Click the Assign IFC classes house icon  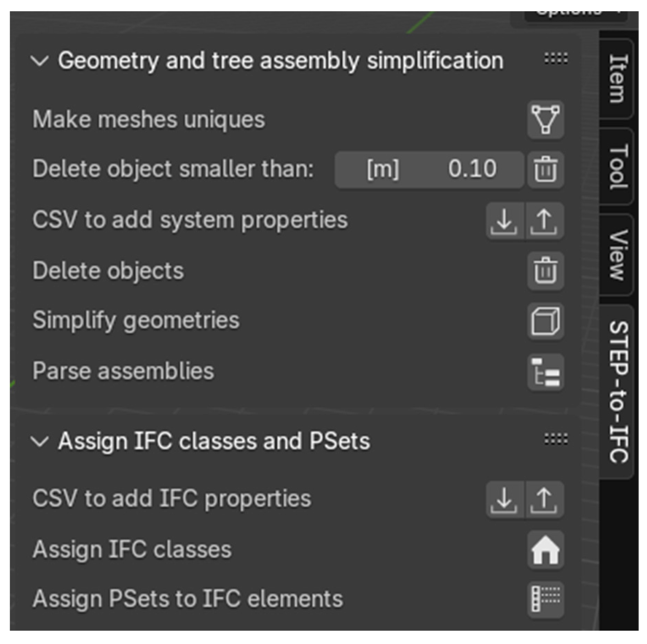[545, 550]
